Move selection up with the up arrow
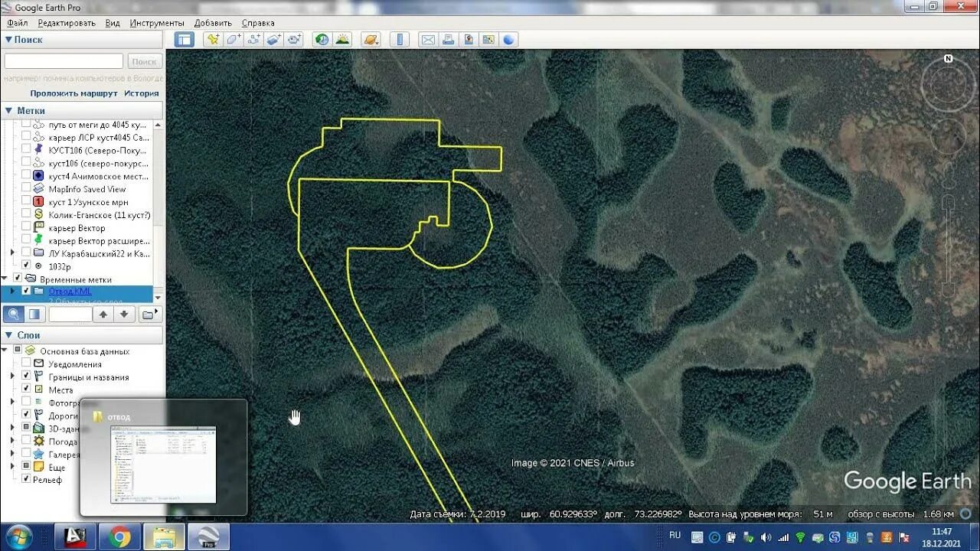This screenshot has height=551, width=980. pyautogui.click(x=103, y=314)
